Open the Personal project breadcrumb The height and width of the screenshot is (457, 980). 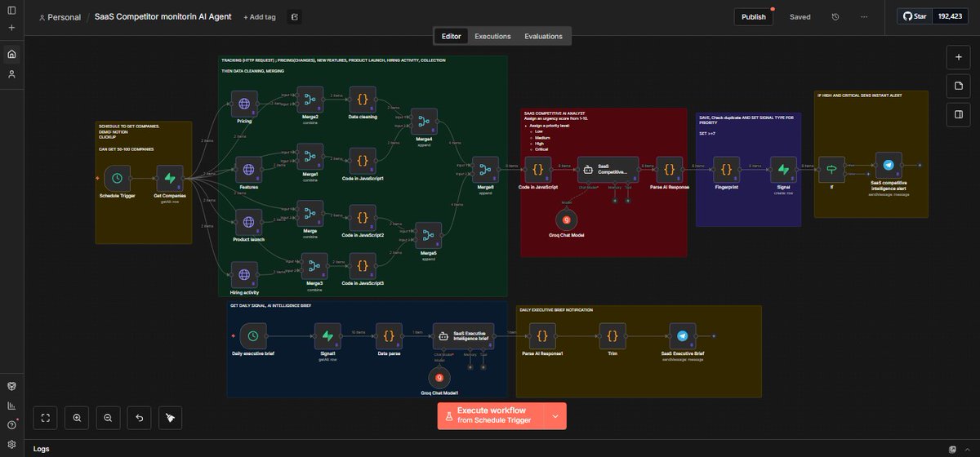(60, 16)
